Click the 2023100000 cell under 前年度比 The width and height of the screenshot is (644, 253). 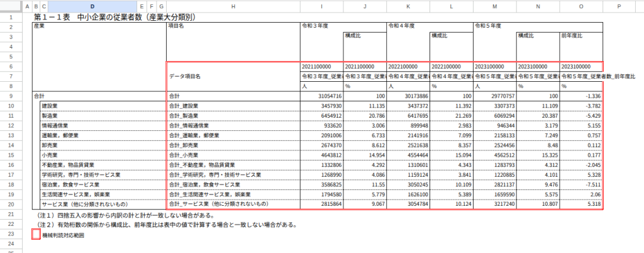click(x=580, y=66)
